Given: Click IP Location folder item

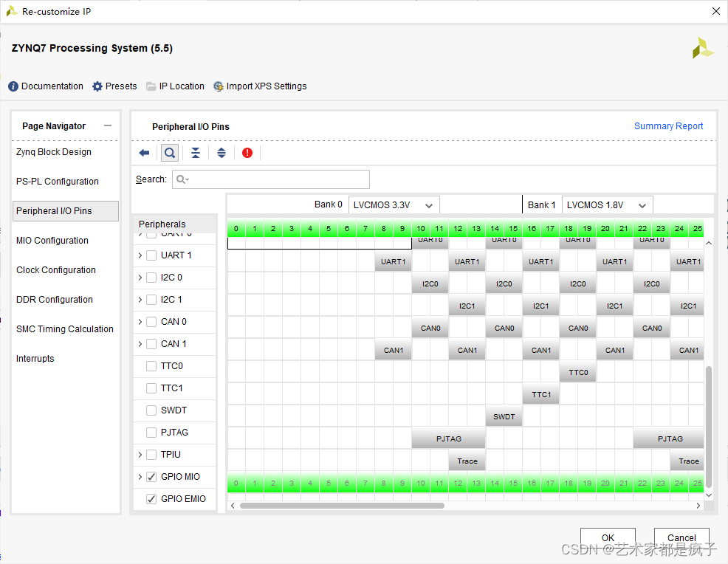Looking at the screenshot, I should (175, 86).
